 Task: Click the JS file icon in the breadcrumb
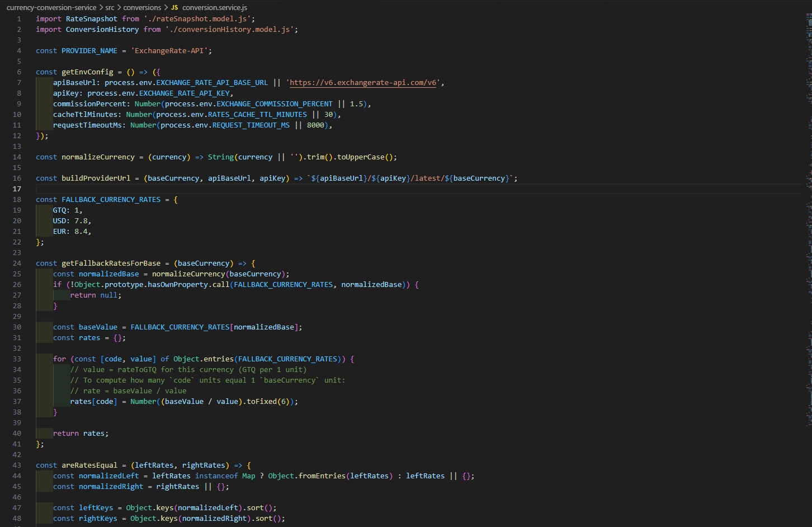click(x=174, y=8)
